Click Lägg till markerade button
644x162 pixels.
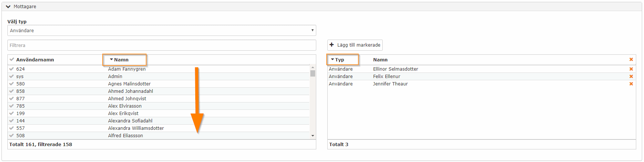pyautogui.click(x=355, y=45)
